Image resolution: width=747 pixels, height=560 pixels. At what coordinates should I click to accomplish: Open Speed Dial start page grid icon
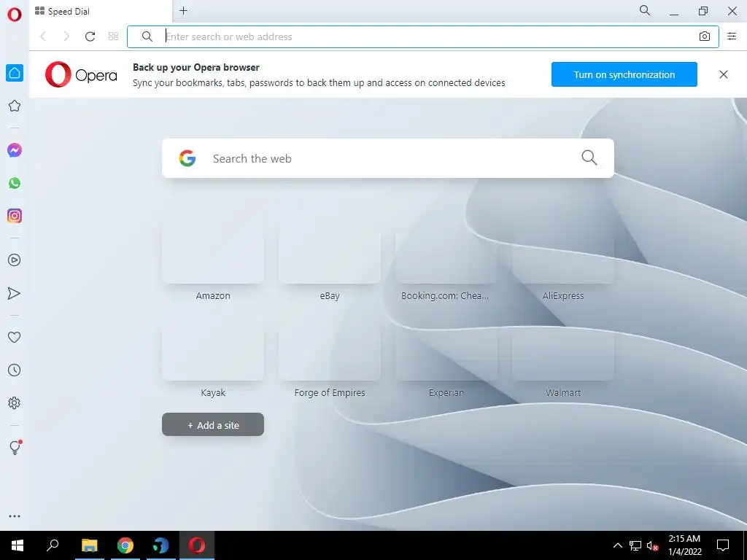113,36
